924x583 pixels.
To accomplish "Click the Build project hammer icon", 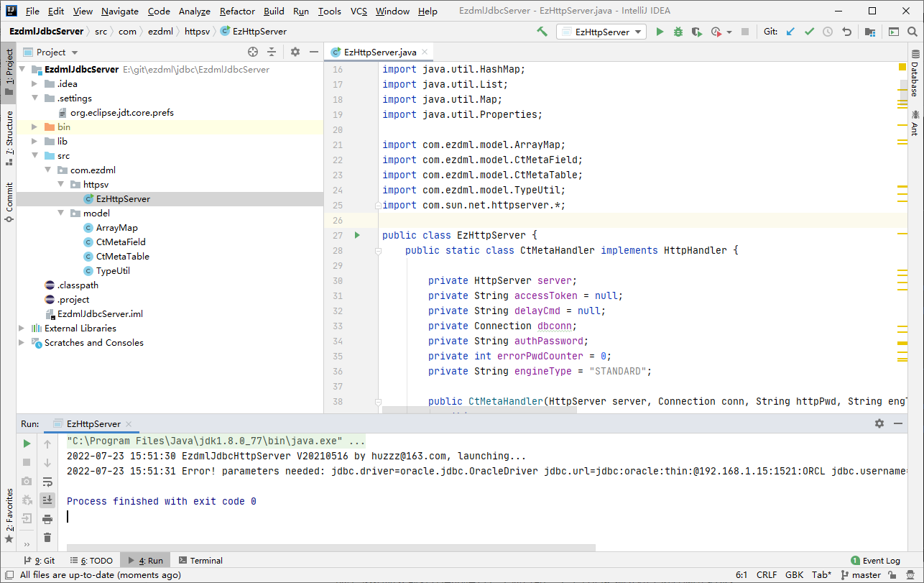I will pos(542,32).
